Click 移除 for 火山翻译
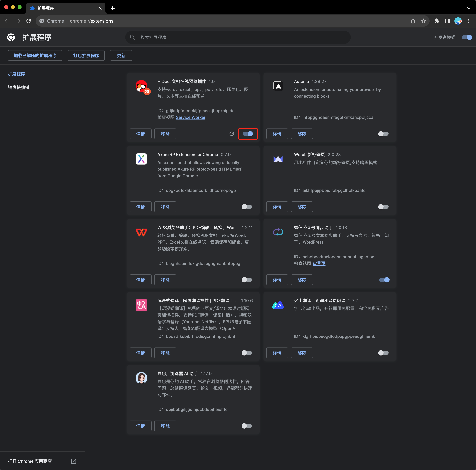 (302, 353)
